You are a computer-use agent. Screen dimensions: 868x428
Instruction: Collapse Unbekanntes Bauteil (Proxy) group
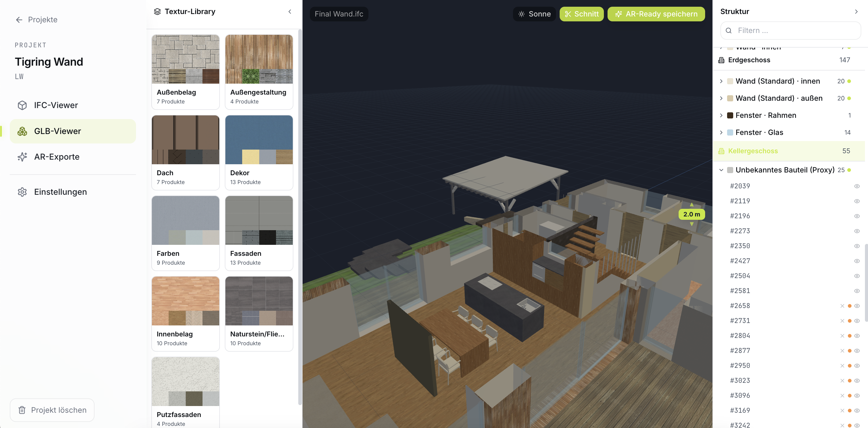click(721, 170)
